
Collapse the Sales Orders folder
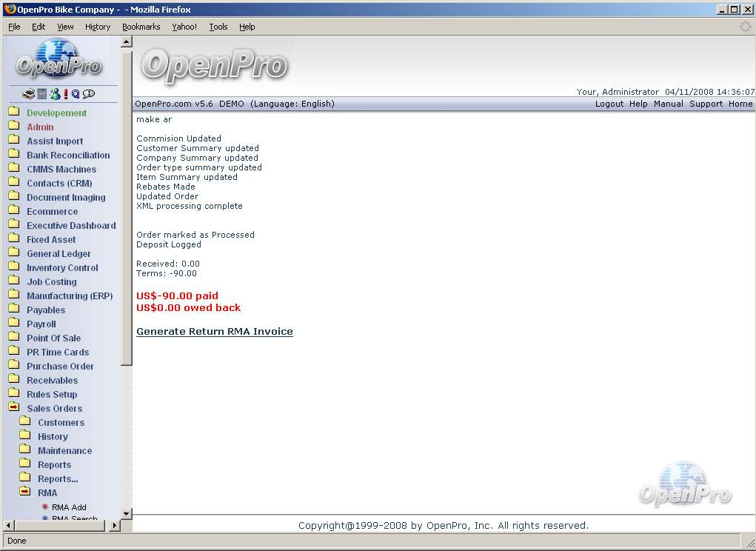(x=14, y=408)
